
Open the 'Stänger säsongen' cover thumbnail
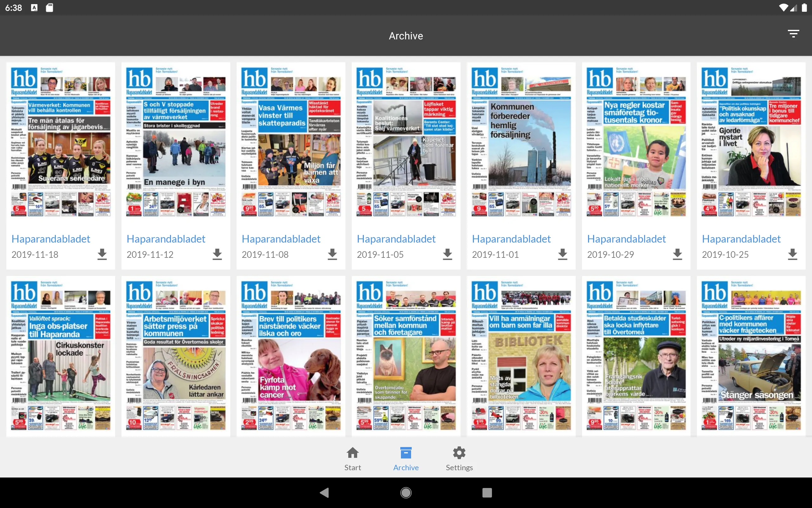751,356
